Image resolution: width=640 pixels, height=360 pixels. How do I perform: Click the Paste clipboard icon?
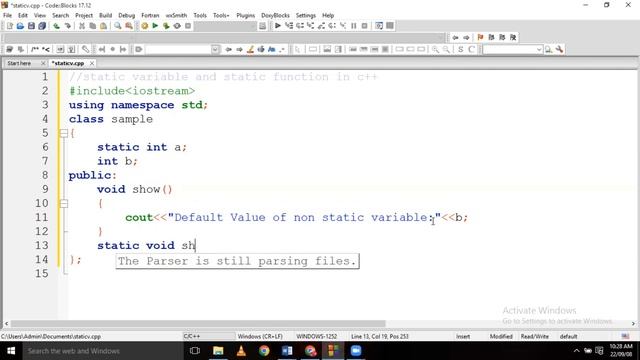tap(104, 26)
